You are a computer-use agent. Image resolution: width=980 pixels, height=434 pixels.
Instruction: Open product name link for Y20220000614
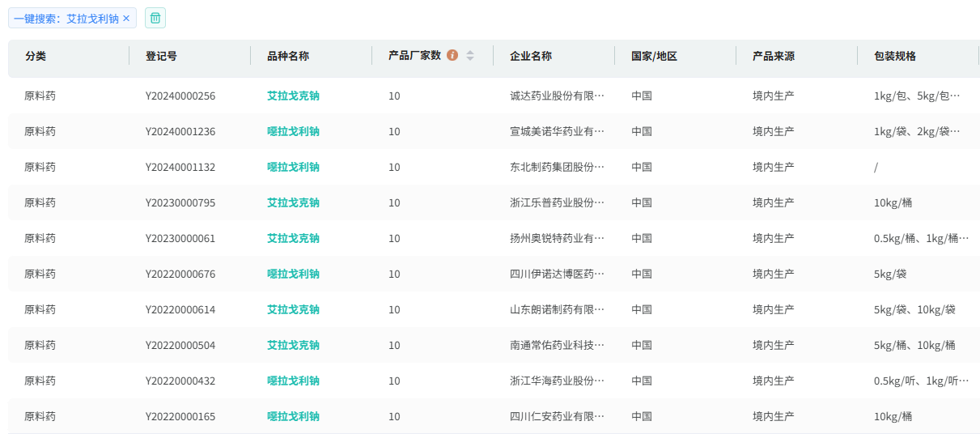(x=293, y=309)
